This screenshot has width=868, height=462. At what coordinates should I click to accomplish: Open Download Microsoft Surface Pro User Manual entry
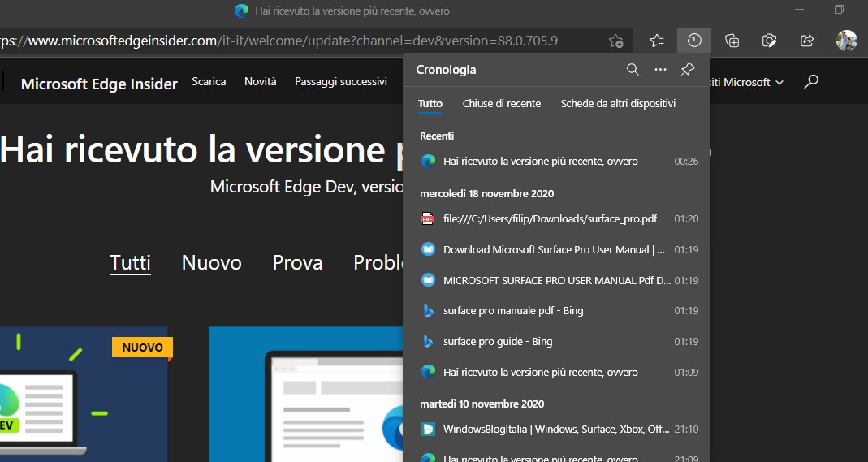click(556, 249)
